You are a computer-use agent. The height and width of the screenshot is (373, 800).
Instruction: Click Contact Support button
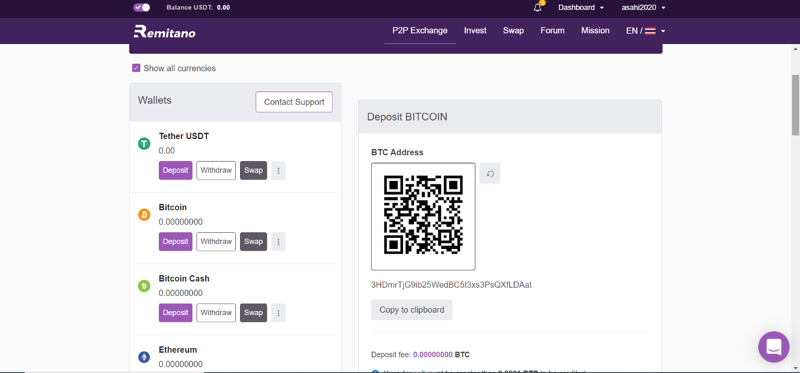294,102
